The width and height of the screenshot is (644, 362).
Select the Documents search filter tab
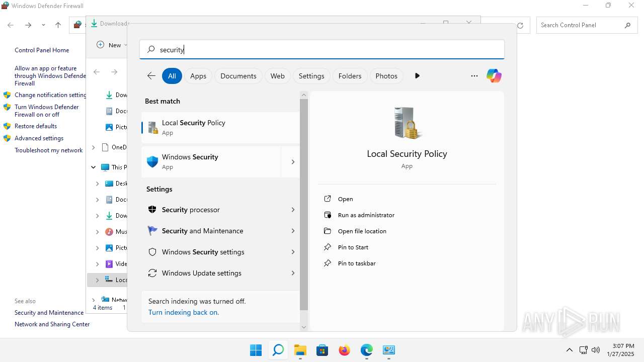(238, 76)
